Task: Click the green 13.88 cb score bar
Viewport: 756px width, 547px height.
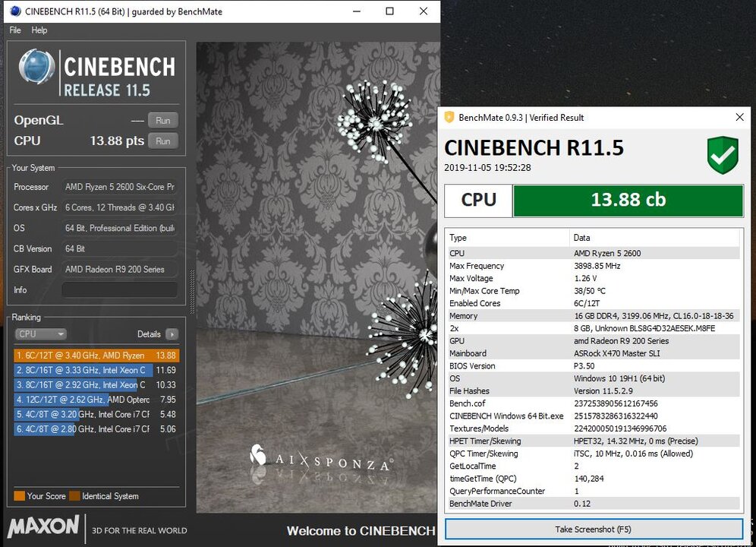Action: [x=628, y=201]
